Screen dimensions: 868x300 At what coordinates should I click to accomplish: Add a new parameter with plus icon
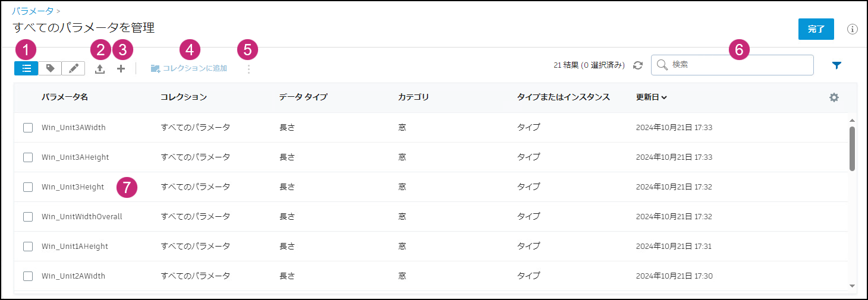pos(121,68)
